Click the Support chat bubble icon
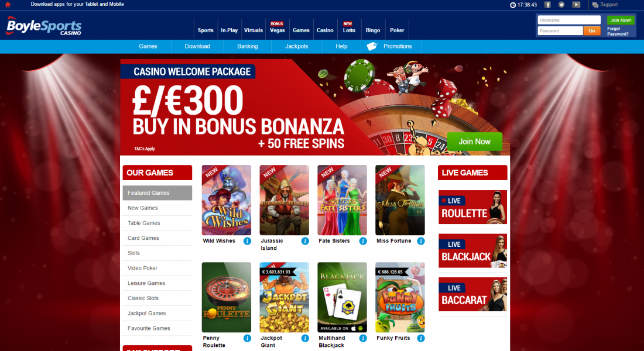 pyautogui.click(x=595, y=5)
